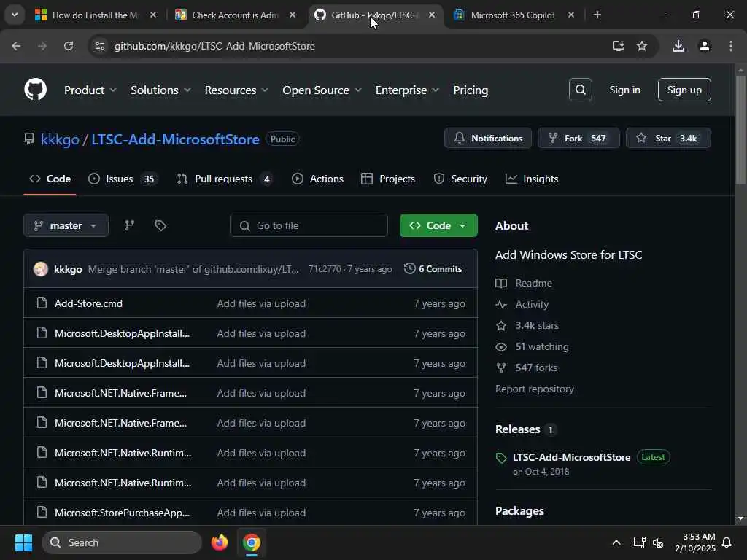747x560 pixels.
Task: Open the GitHub search magnifier button
Action: pyautogui.click(x=580, y=90)
